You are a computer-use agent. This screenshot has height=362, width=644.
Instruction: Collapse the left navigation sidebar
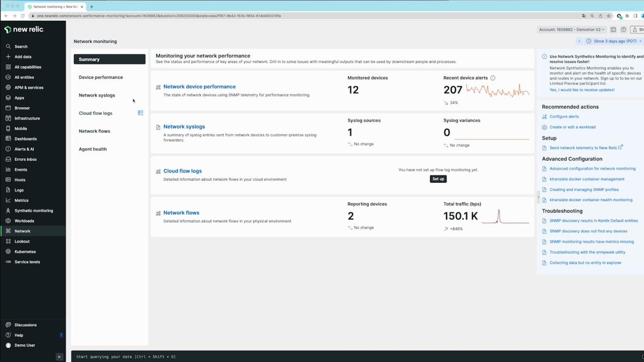tap(60, 357)
